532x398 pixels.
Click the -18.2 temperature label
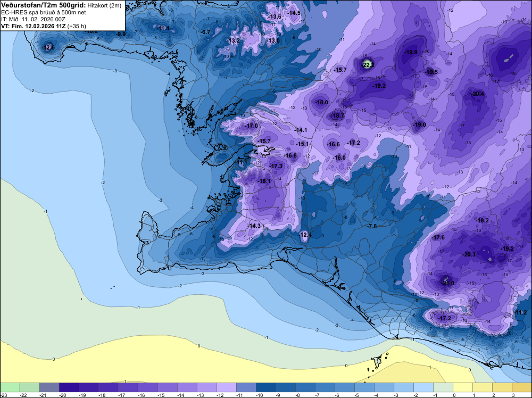[x=483, y=220]
